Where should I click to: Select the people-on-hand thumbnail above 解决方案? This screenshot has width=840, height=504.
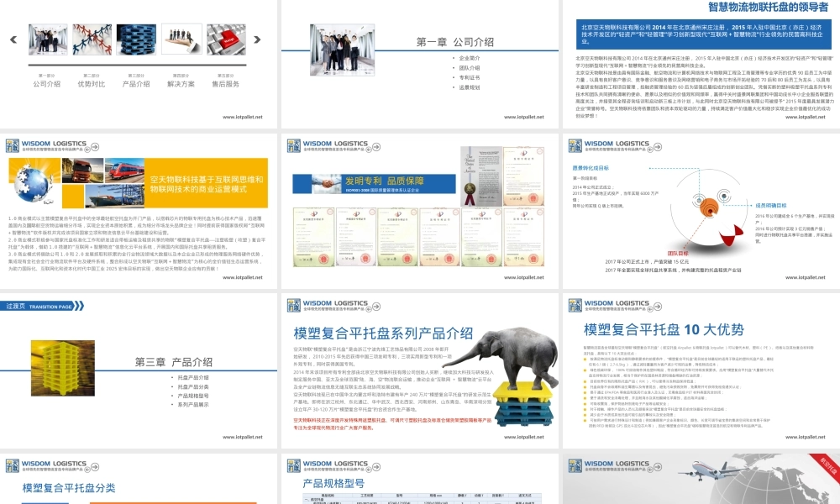181,39
